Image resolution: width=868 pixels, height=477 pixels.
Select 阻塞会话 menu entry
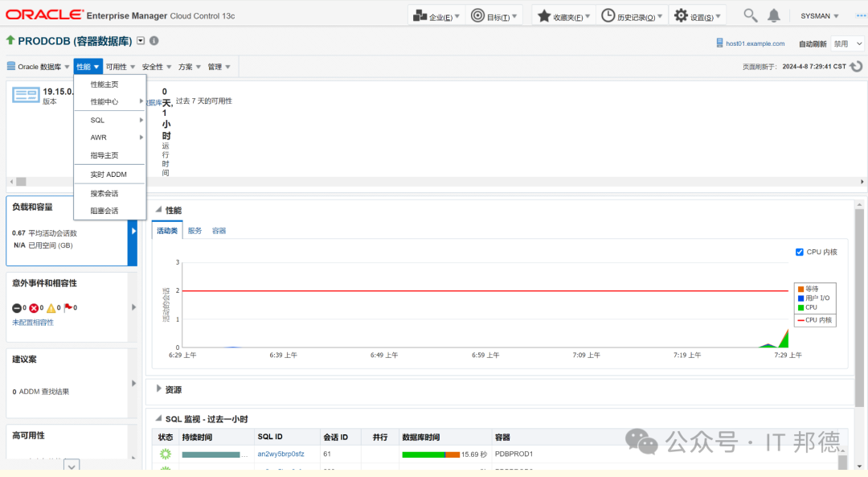pyautogui.click(x=104, y=211)
